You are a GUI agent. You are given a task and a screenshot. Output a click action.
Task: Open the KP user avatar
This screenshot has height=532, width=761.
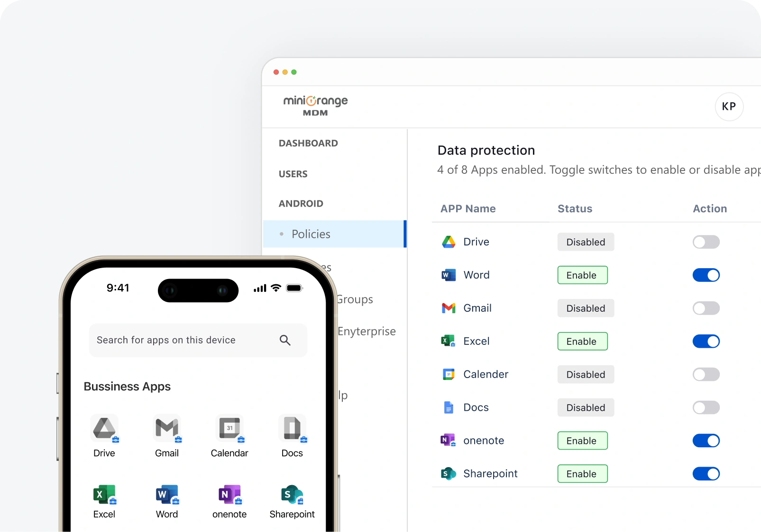click(x=729, y=107)
